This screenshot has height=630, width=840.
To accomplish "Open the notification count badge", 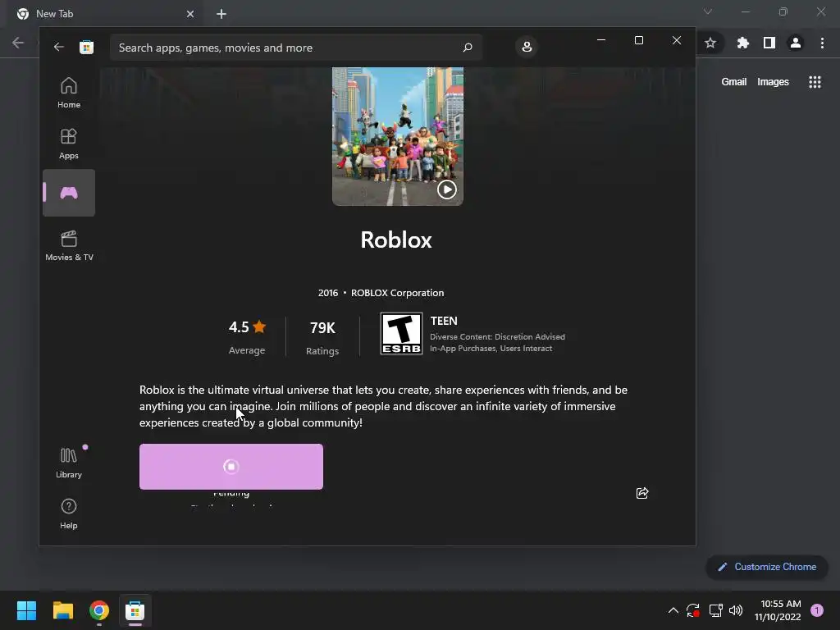I will pyautogui.click(x=817, y=610).
